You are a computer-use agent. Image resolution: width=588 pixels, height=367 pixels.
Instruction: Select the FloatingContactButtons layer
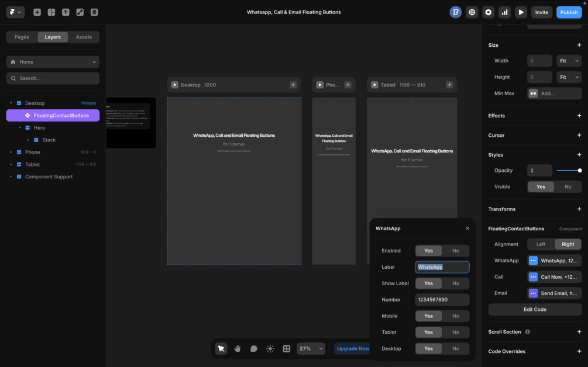pyautogui.click(x=53, y=116)
